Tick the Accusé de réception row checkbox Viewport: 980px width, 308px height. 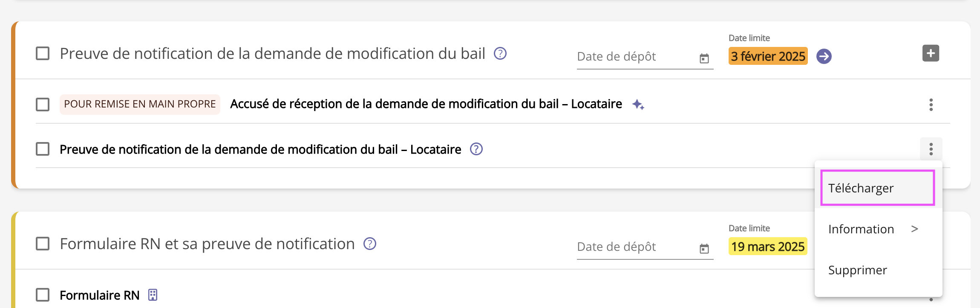click(x=43, y=105)
